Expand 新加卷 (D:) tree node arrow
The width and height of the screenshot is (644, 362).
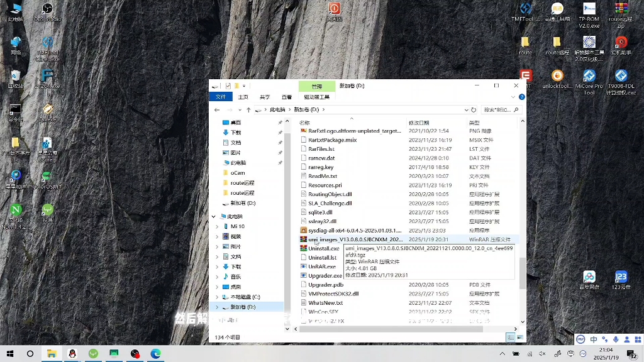pos(217,307)
